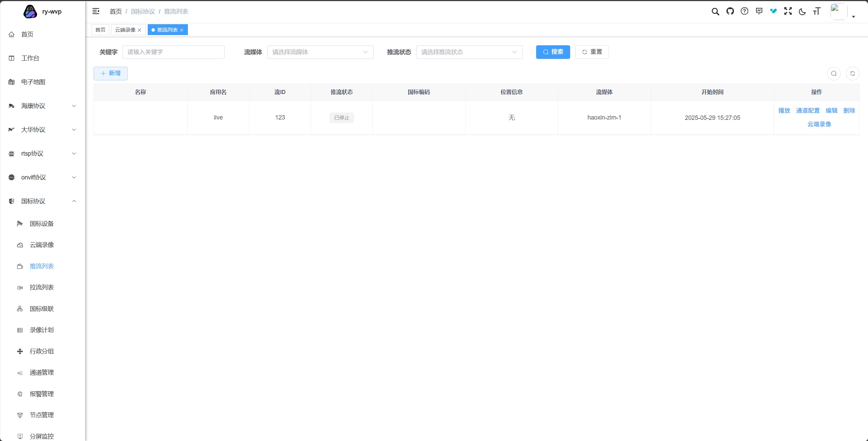Close the 推流列表 tab

click(182, 30)
